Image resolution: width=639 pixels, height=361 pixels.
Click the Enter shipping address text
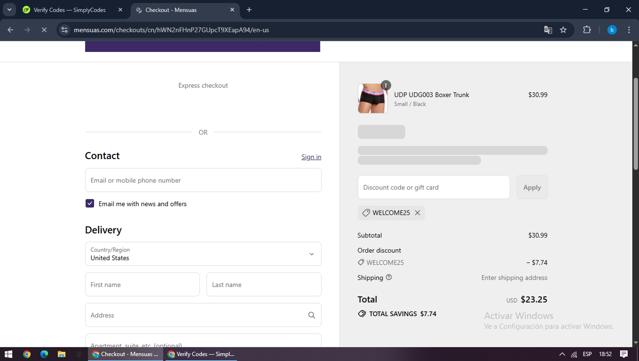pyautogui.click(x=514, y=277)
